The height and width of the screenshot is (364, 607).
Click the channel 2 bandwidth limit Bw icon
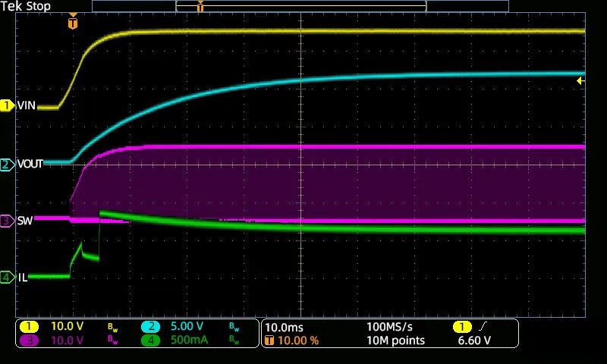(234, 328)
